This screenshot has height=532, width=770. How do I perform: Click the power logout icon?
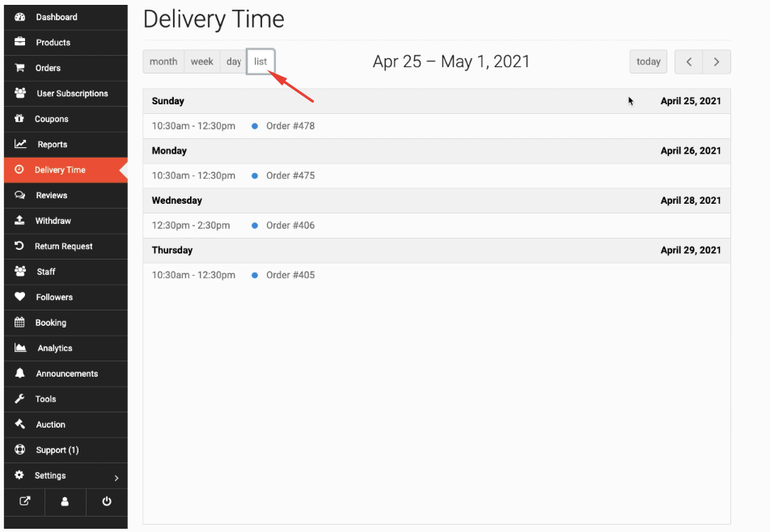pos(107,501)
